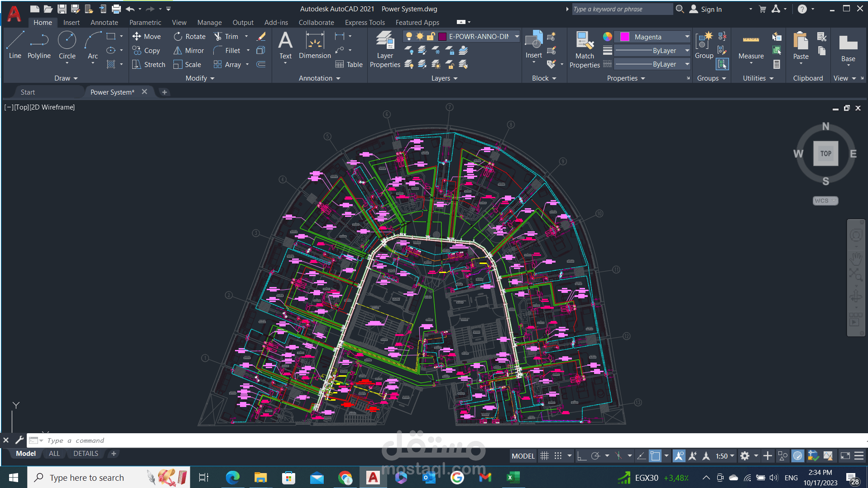
Task: Toggle layer lock padlock icon
Action: tap(431, 37)
